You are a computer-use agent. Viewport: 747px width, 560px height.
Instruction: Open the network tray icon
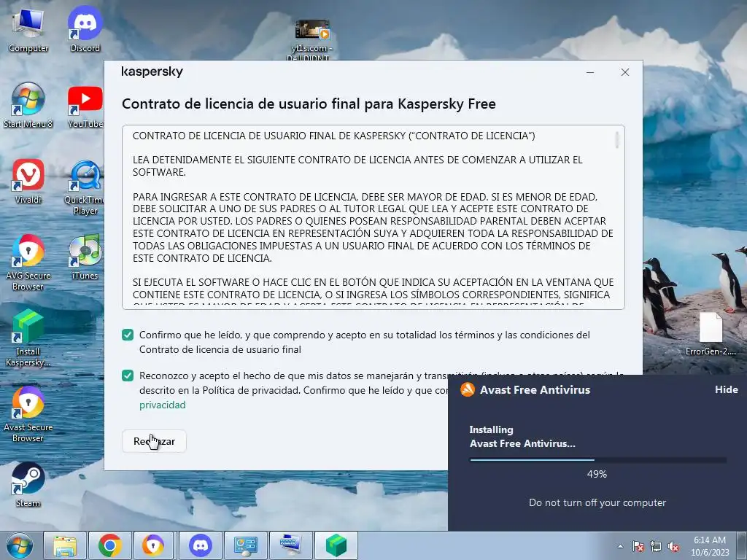[656, 547]
